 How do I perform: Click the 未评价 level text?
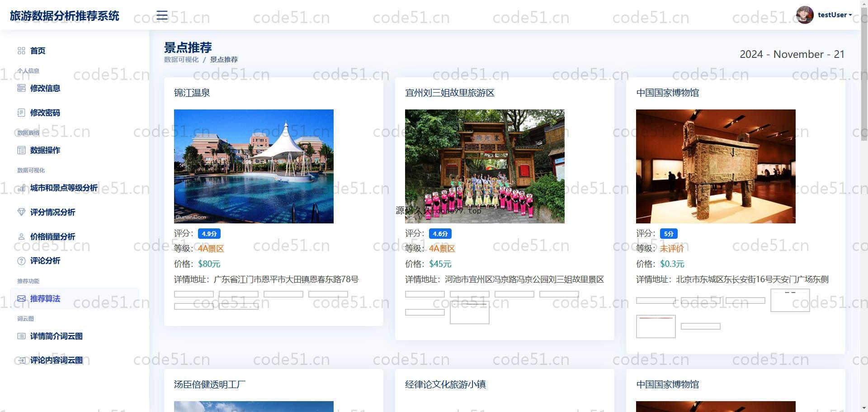point(672,249)
